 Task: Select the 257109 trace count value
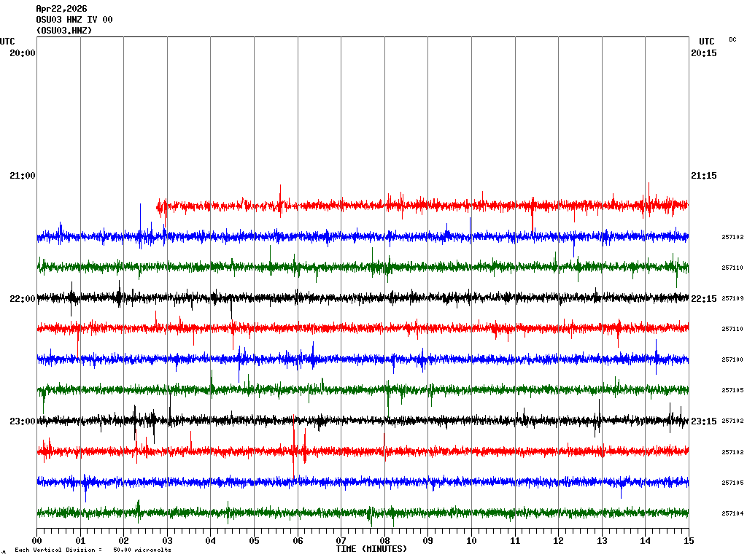[x=732, y=298]
